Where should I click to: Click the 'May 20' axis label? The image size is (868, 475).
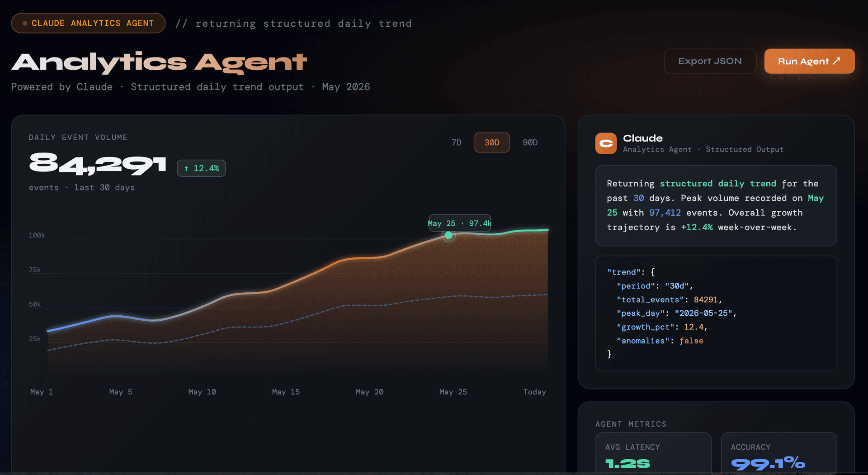[369, 392]
